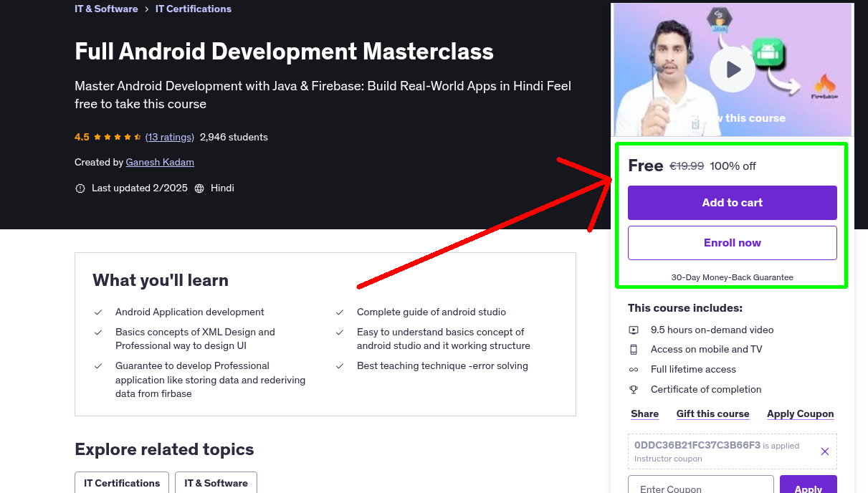Screen dimensions: 868x493
Task: Click the on-demand video icon
Action: 634,330
